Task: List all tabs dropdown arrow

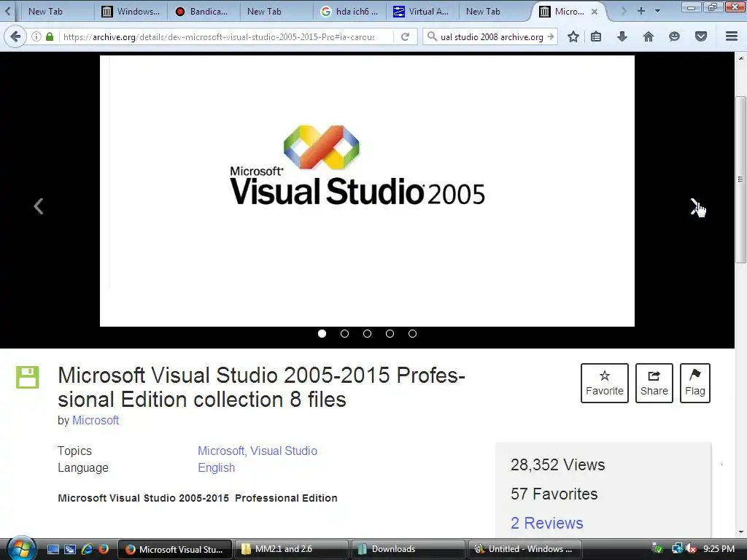Action: pyautogui.click(x=657, y=11)
